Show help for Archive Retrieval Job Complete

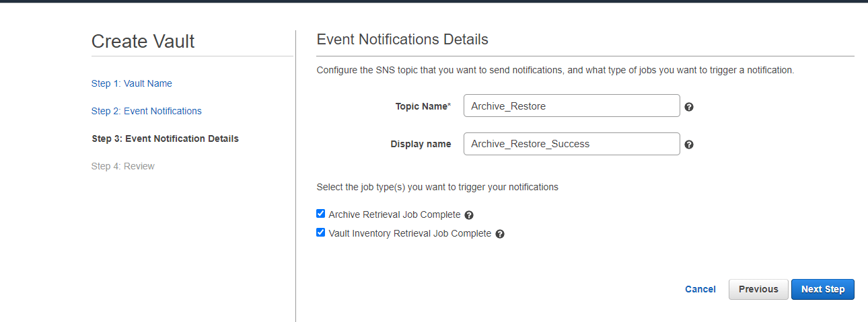point(469,215)
